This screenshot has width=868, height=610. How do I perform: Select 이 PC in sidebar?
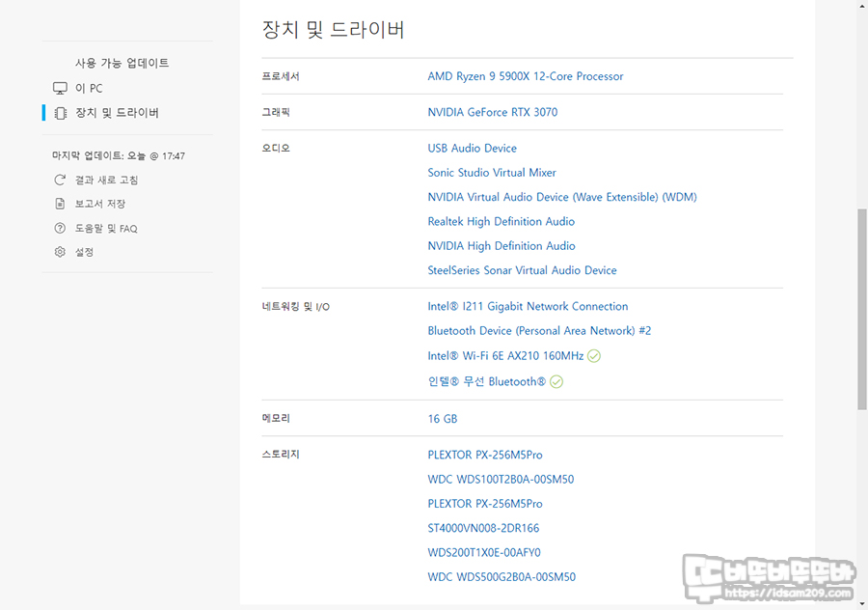(x=89, y=88)
